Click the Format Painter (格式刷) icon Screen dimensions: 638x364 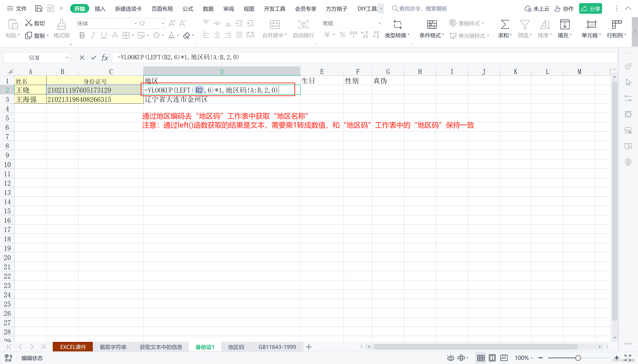pos(61,25)
